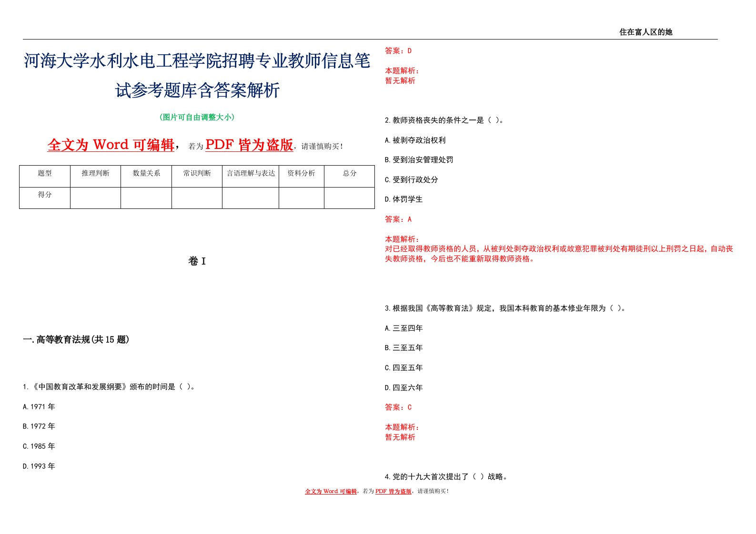This screenshot has width=756, height=534.
Task: Click red underlined text PDF 皆为盗版 in the heading
Action: point(249,145)
